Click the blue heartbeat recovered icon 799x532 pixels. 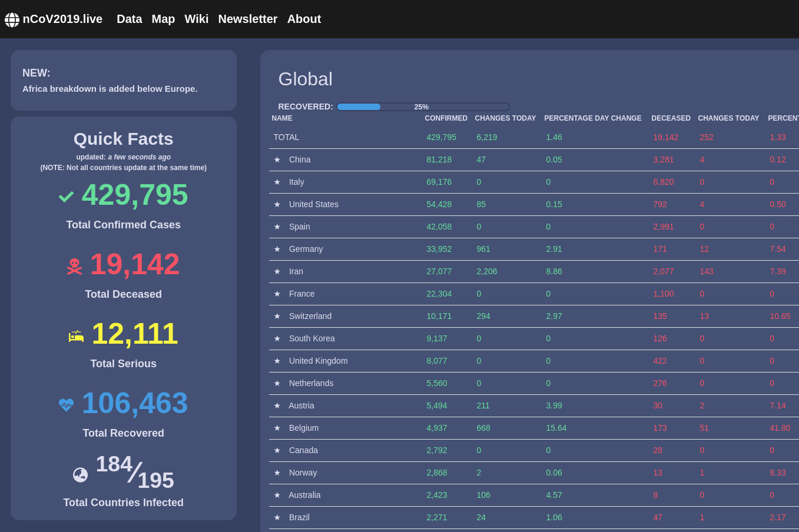coord(66,405)
